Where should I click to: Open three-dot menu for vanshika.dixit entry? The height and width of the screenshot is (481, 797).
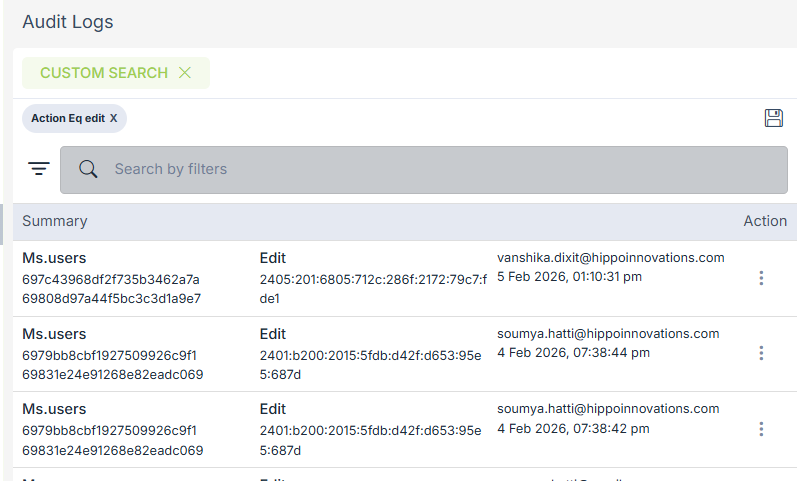pyautogui.click(x=761, y=278)
